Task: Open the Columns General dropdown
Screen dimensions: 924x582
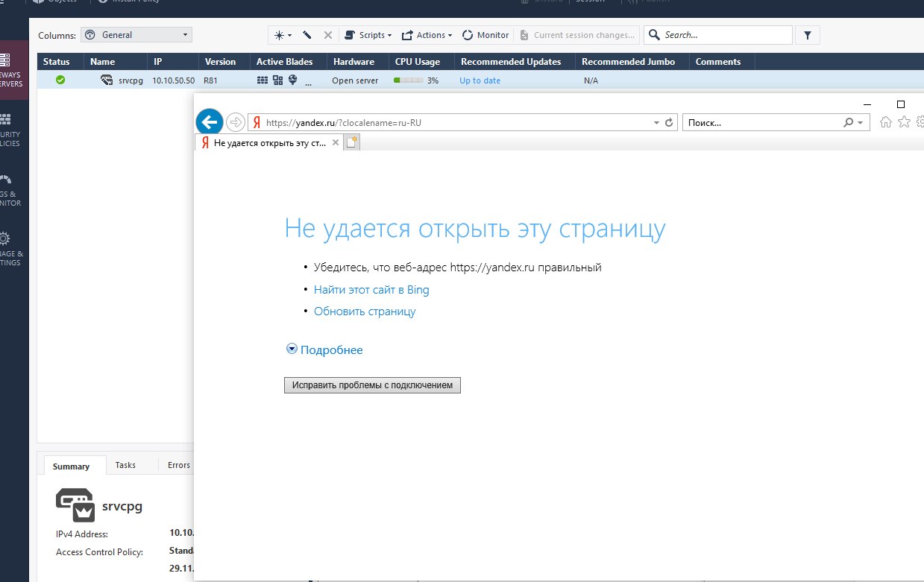Action: [x=136, y=35]
